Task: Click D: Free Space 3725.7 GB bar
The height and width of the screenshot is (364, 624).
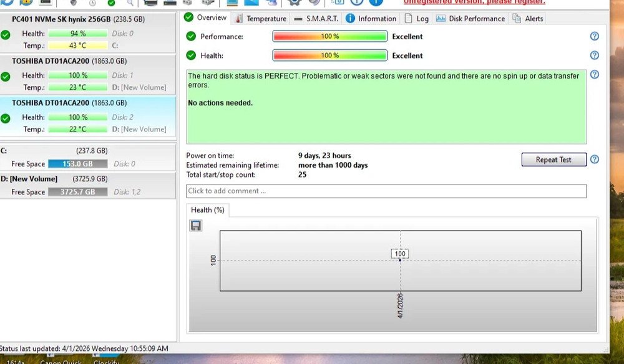Action: coord(77,192)
